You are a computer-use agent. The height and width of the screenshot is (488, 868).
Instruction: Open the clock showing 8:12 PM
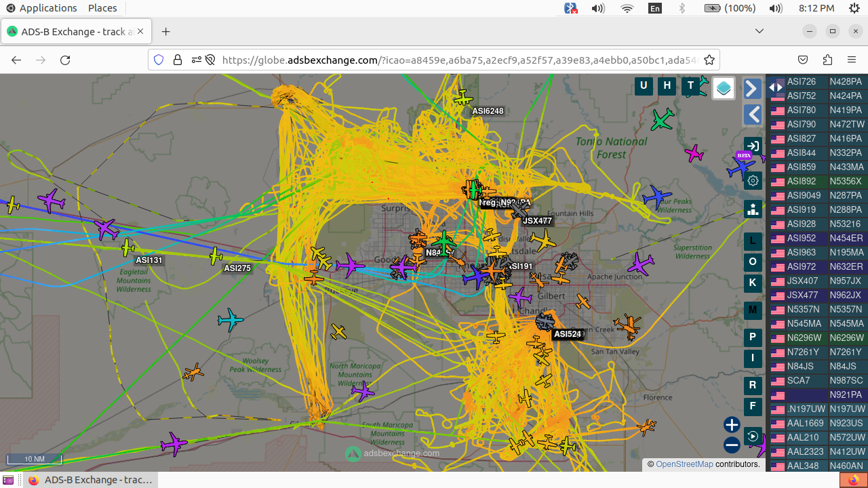(816, 8)
